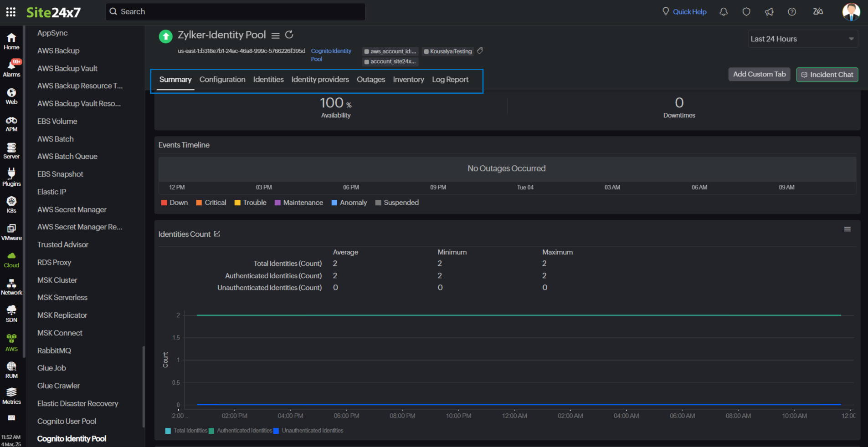This screenshot has height=447, width=868.
Task: Expand the Last 24 Hours dropdown
Action: coord(802,39)
